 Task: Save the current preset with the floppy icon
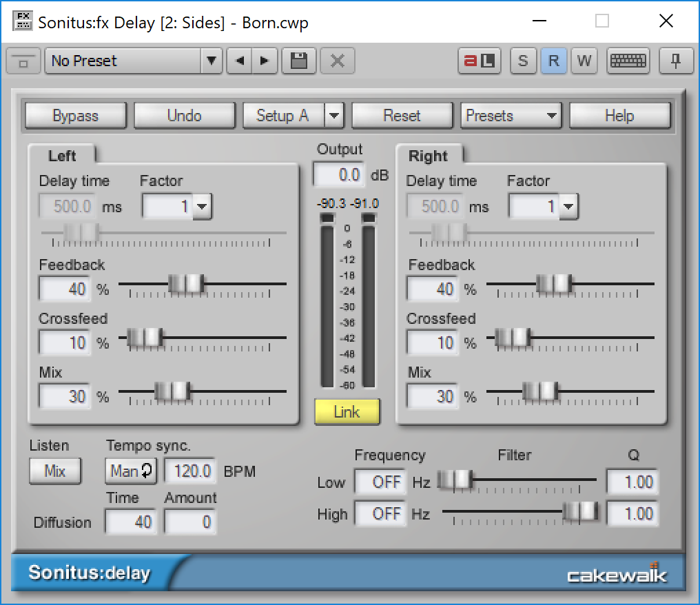[298, 61]
